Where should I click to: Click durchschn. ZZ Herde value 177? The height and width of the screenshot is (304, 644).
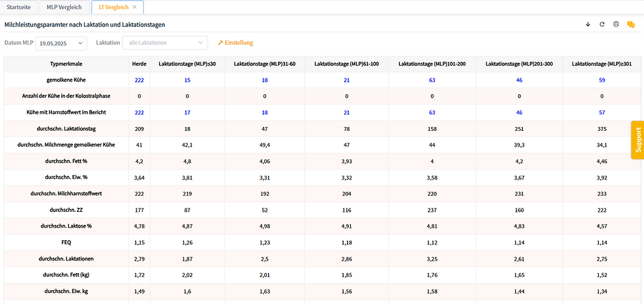point(139,210)
